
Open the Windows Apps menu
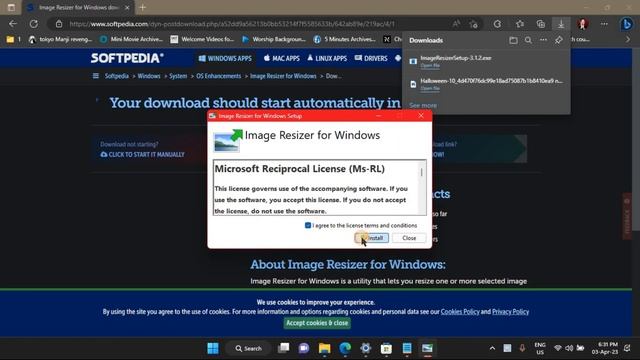coord(225,58)
